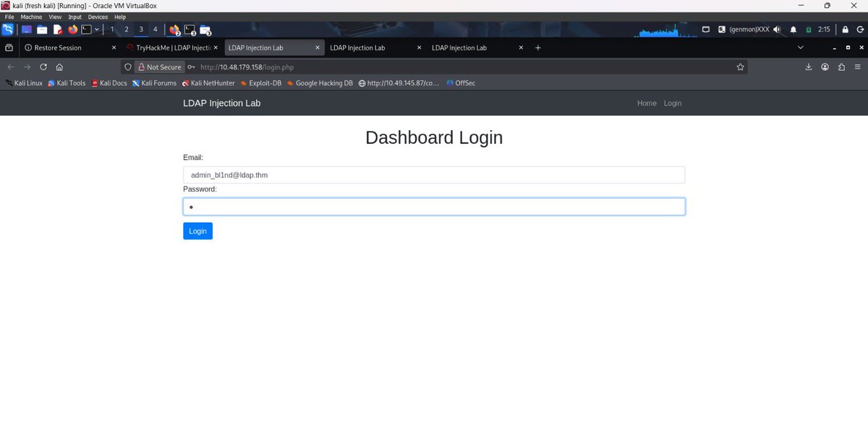868x447 pixels.
Task: Open the file manager panel launcher
Action: pyautogui.click(x=42, y=30)
